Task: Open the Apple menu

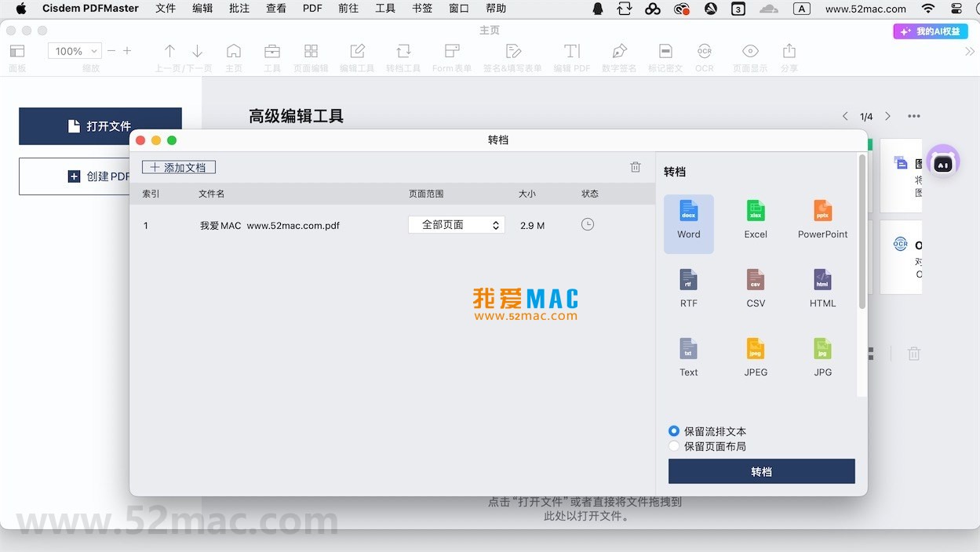Action: point(21,9)
